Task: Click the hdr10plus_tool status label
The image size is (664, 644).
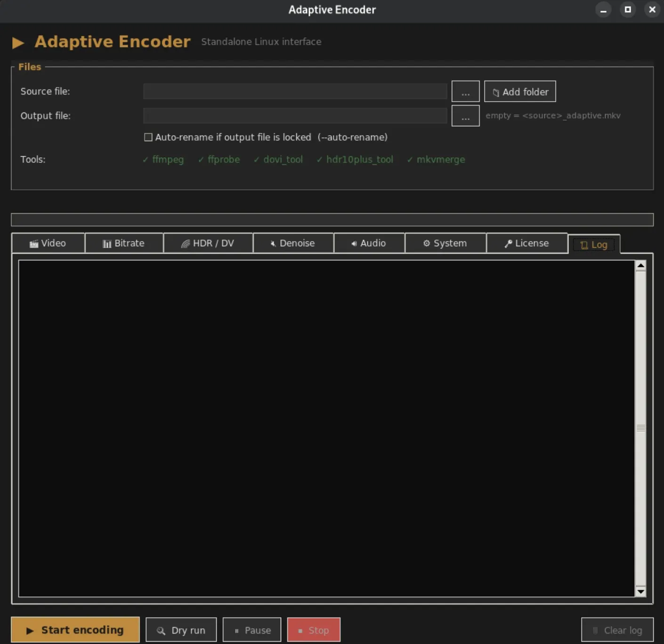Action: coord(355,160)
